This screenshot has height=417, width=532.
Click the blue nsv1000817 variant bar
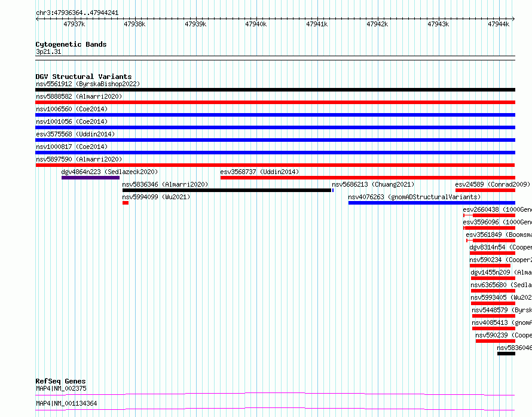click(275, 153)
